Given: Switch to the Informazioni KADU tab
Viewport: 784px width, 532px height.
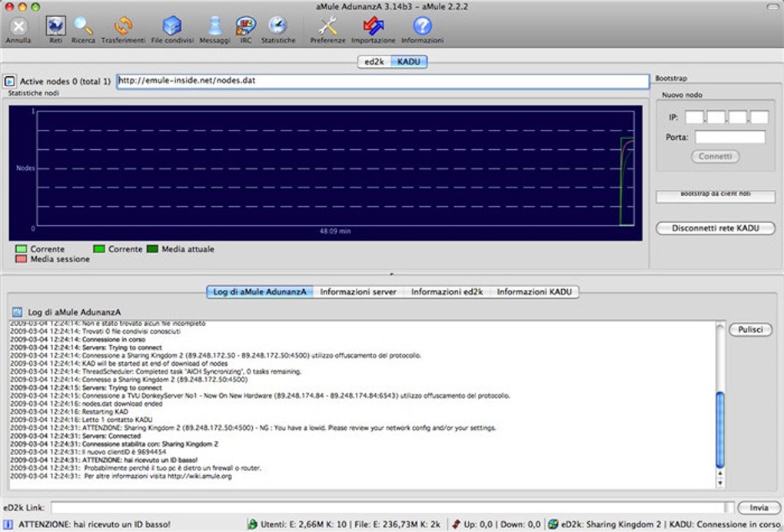Looking at the screenshot, I should pos(534,291).
